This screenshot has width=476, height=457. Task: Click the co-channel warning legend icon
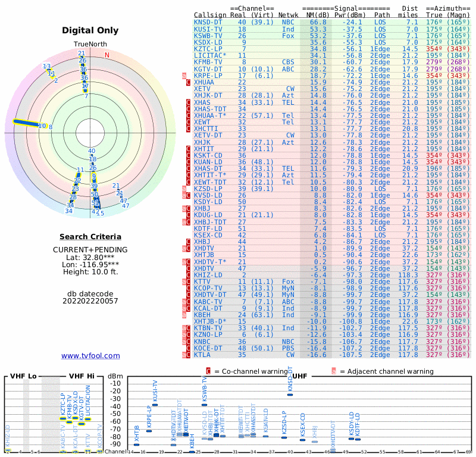pyautogui.click(x=208, y=371)
